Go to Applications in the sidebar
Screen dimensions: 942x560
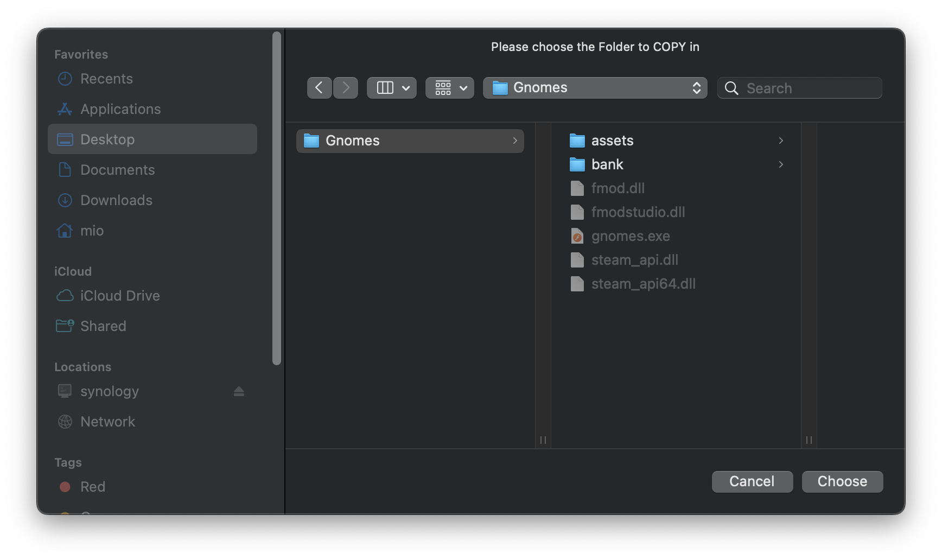[120, 109]
